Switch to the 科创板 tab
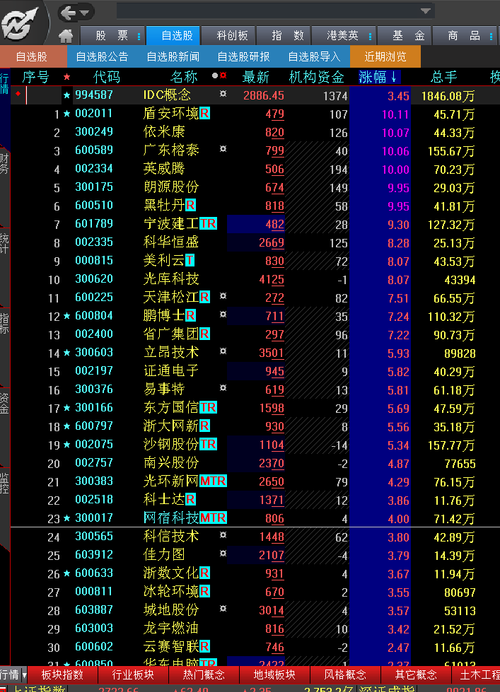The width and height of the screenshot is (500, 692). [x=232, y=36]
